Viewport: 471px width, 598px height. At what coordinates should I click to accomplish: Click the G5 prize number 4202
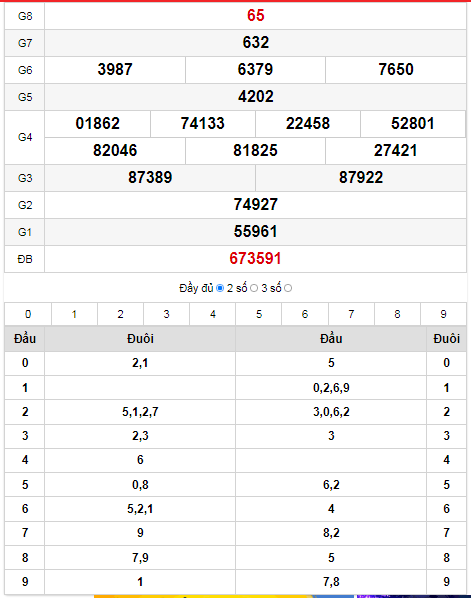(x=256, y=96)
